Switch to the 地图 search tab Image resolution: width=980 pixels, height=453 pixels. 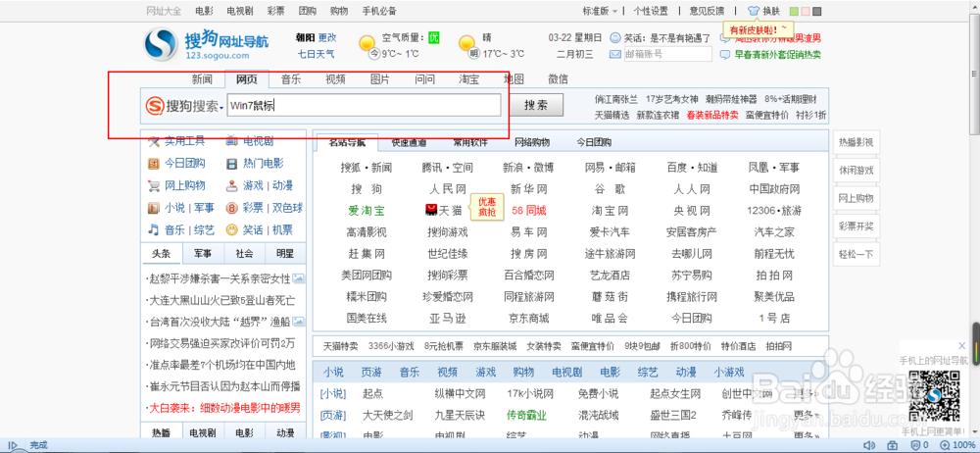(514, 79)
